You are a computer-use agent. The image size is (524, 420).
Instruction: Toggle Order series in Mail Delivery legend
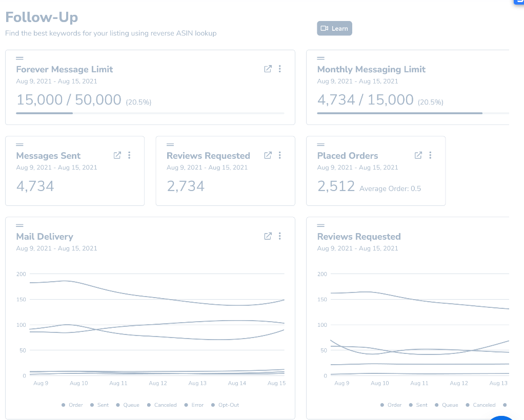point(72,405)
